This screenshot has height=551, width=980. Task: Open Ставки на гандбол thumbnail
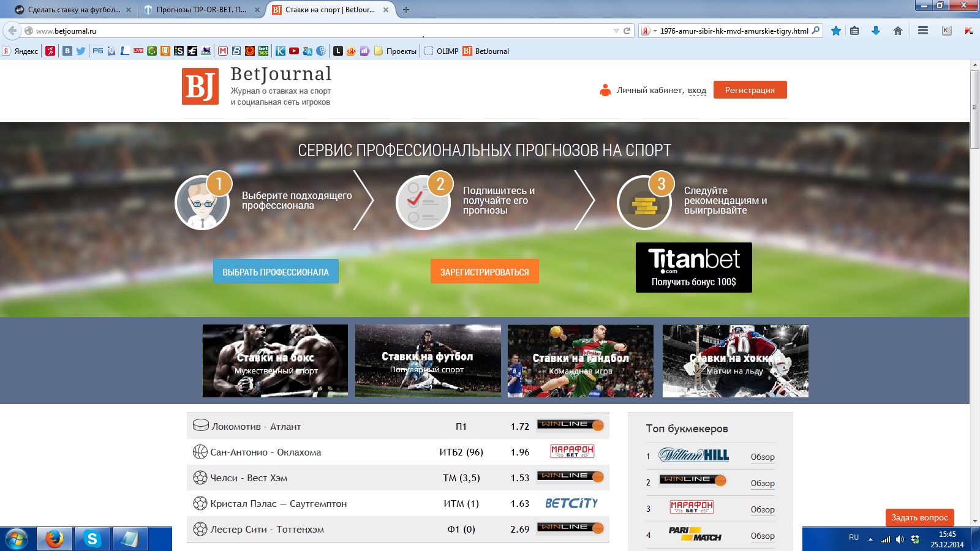pos(580,361)
